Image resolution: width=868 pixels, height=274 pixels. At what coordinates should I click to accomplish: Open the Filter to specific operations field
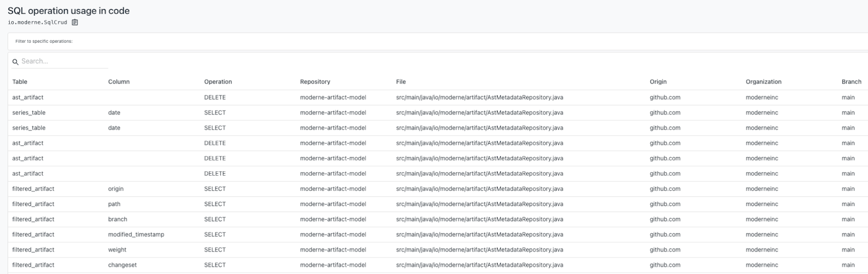tap(437, 41)
